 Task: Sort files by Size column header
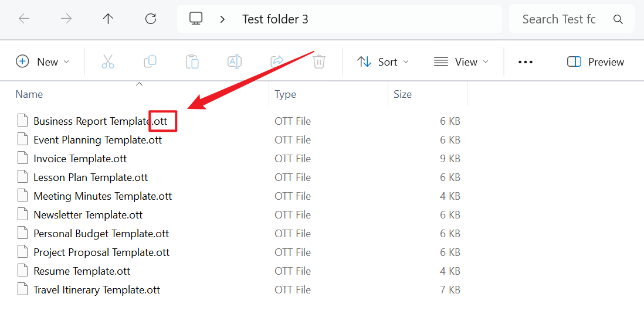tap(402, 94)
